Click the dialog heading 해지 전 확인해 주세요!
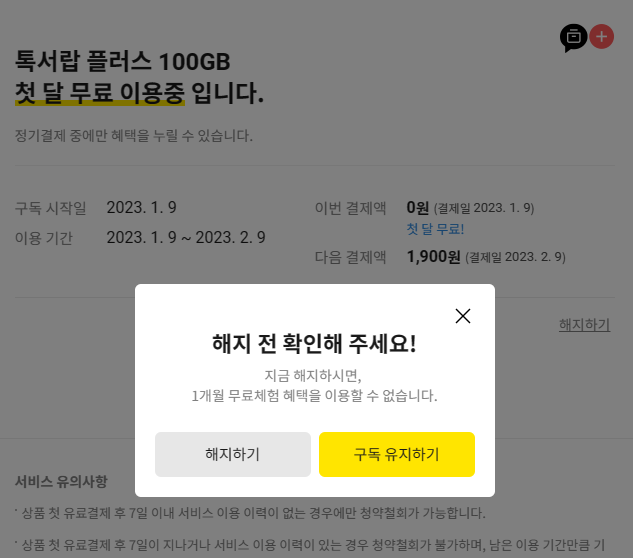 [314, 344]
